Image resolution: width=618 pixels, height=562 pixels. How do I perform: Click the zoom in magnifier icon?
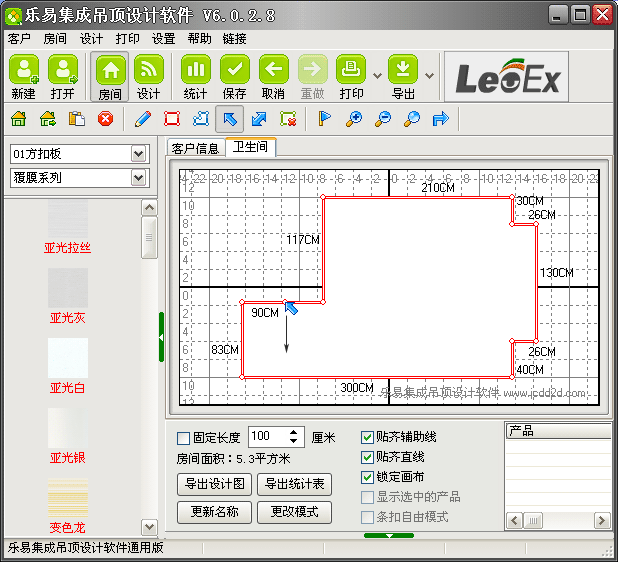click(353, 119)
